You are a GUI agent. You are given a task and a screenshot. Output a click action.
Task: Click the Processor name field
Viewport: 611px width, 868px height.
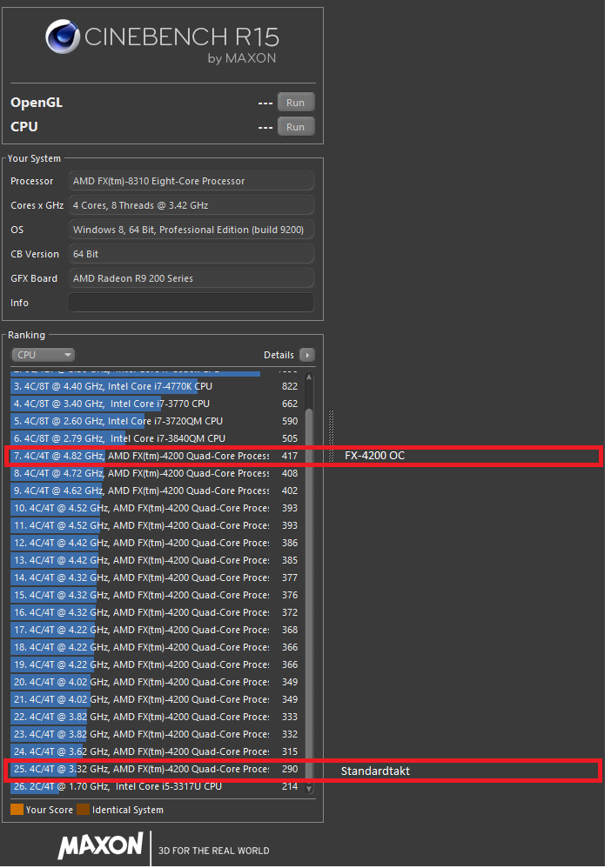191,181
